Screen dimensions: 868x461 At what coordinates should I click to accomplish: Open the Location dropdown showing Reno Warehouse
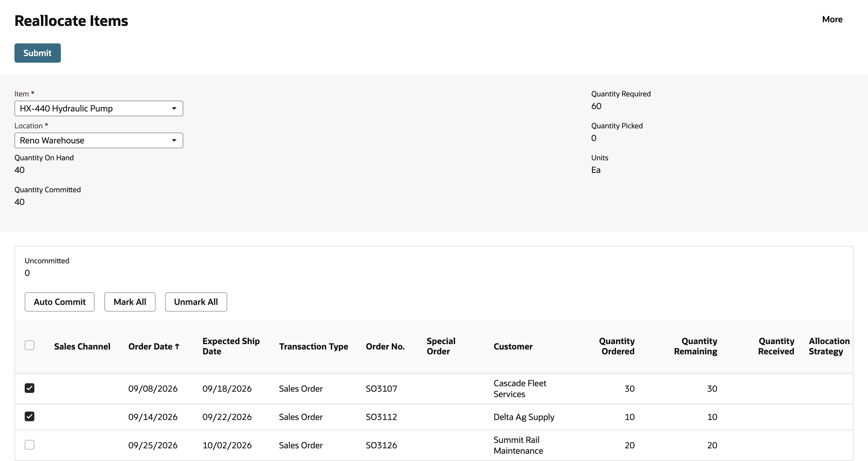click(99, 140)
